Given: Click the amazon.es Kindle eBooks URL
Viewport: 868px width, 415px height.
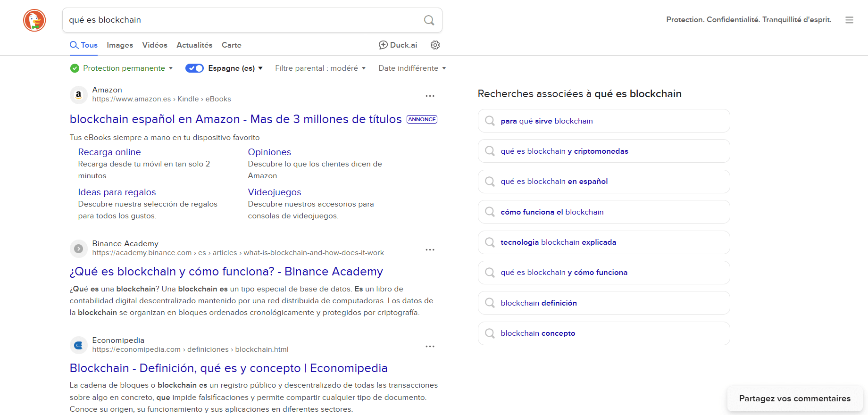Looking at the screenshot, I should tap(162, 99).
